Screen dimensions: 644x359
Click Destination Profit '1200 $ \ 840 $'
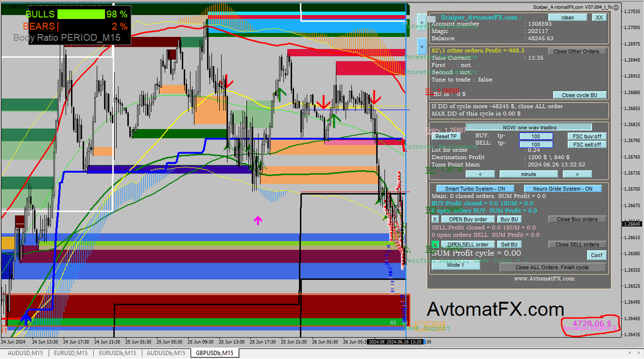(x=549, y=157)
